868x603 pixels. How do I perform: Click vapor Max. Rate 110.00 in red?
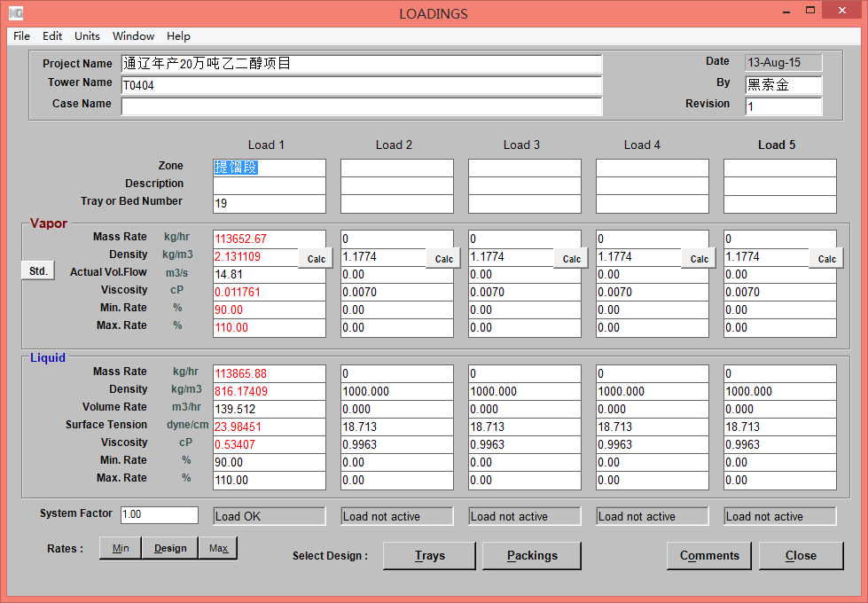click(270, 328)
